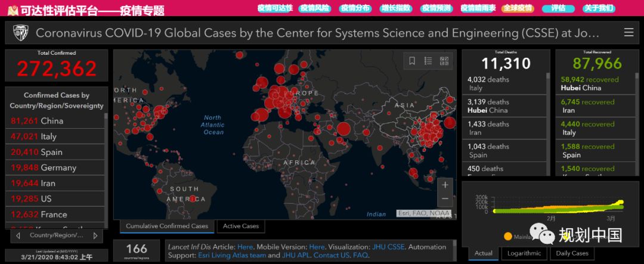Viewport: 644px width, 264px height.
Task: Select the 19,285 US row
Action: 55,199
